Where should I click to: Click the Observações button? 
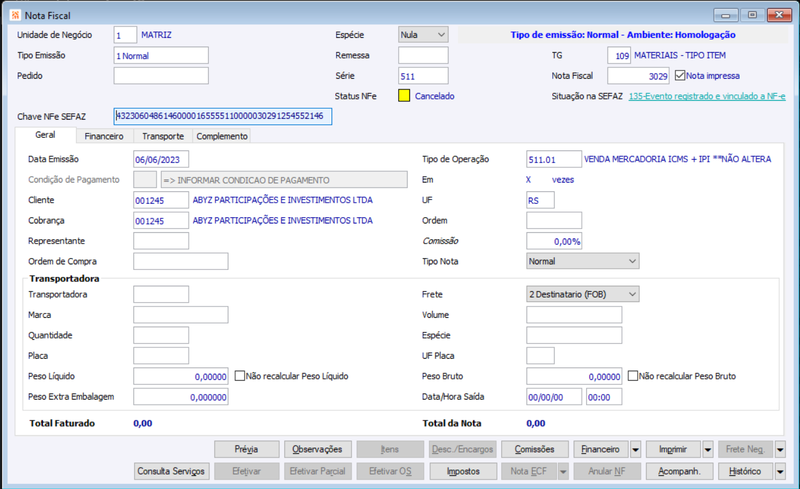tap(317, 449)
